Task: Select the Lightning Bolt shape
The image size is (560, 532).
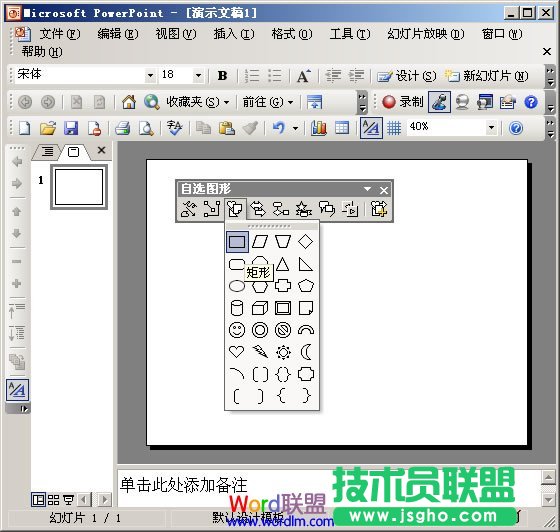Action: point(260,352)
